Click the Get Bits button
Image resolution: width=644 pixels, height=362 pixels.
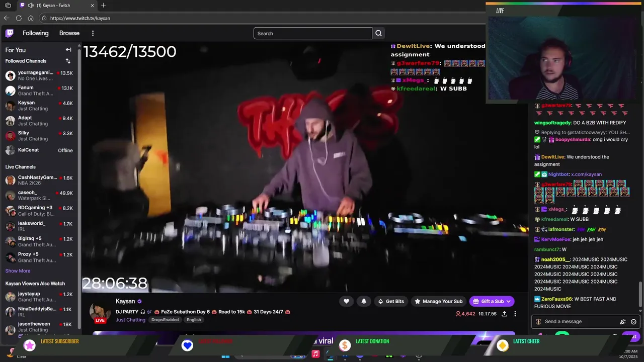391,301
